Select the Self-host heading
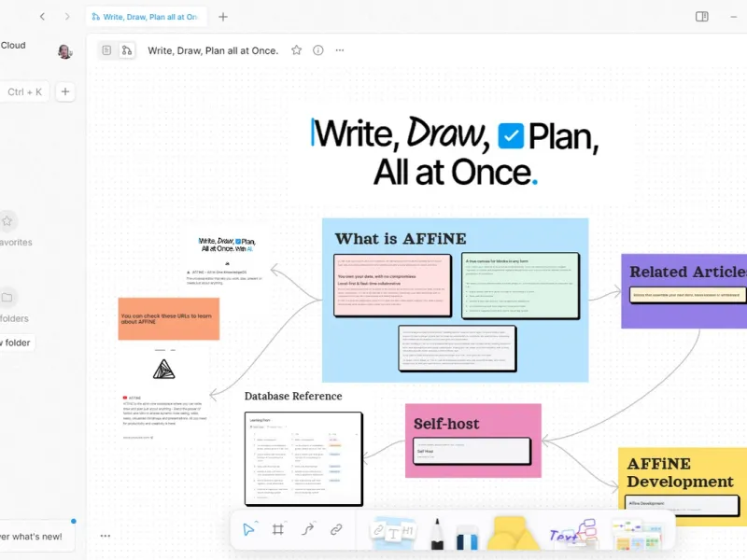Screen dimensions: 747x560 pyautogui.click(x=446, y=424)
